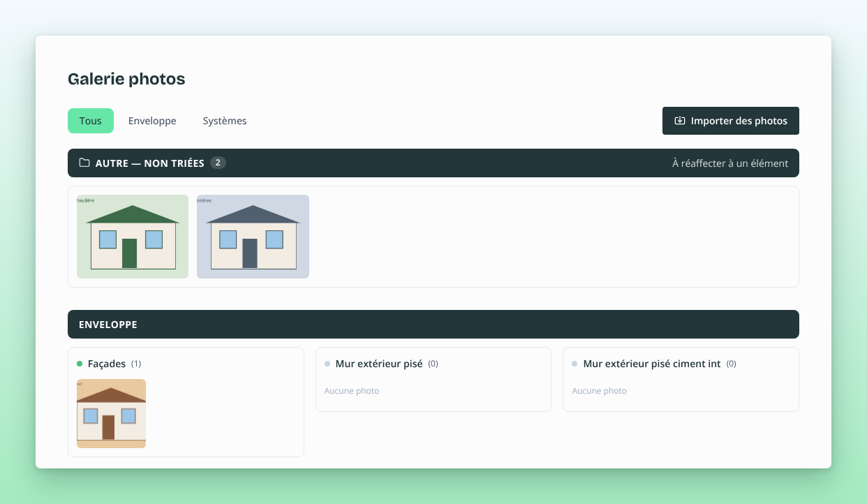Image resolution: width=867 pixels, height=504 pixels.
Task: Click the Mur extérieur pisé card title
Action: (379, 364)
